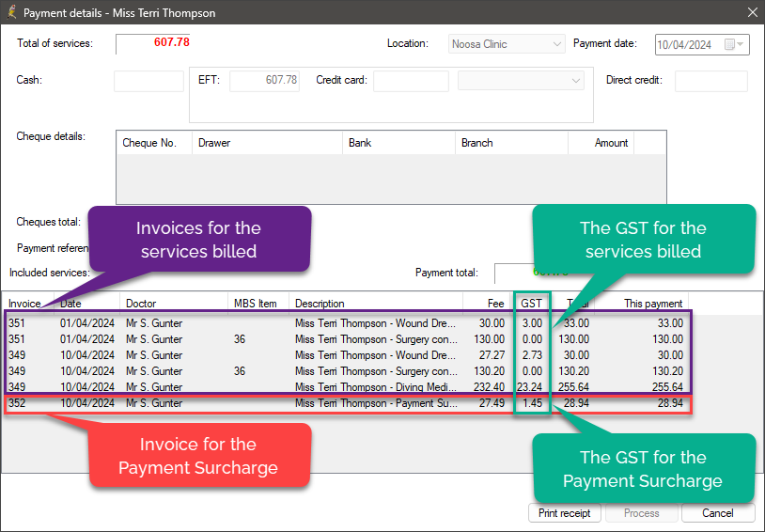Sort by the Invoice column header
The height and width of the screenshot is (532, 765).
click(28, 304)
